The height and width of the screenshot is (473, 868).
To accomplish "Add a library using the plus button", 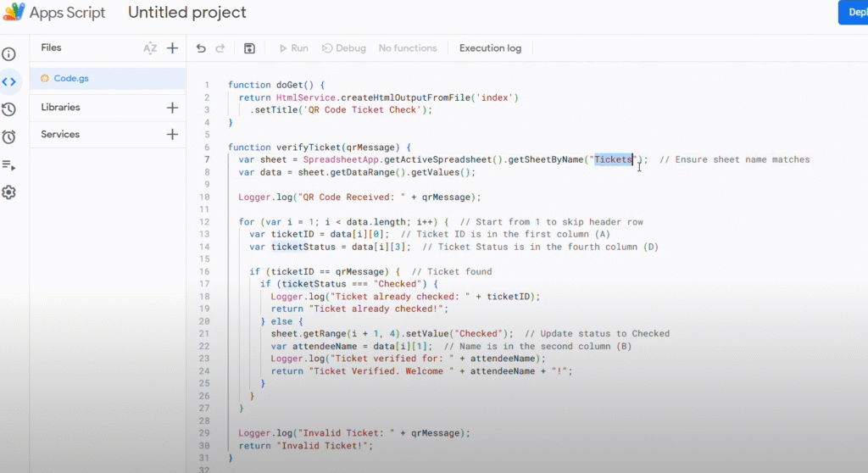I will pos(172,108).
